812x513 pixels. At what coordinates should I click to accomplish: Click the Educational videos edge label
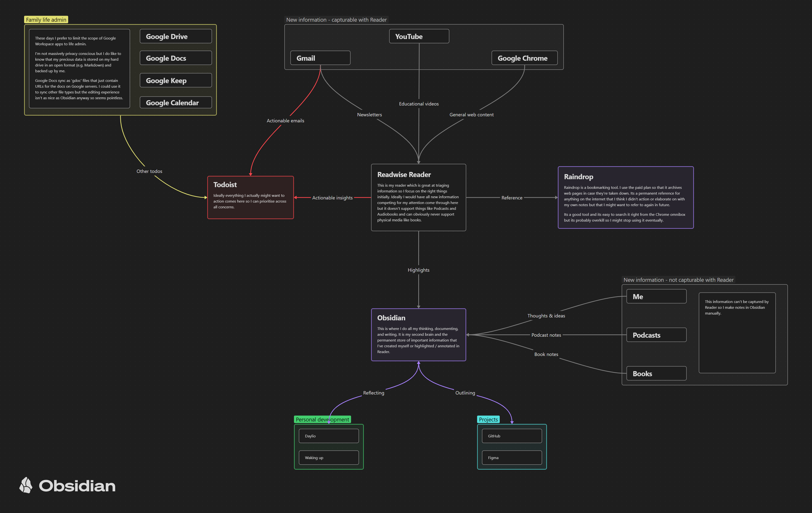click(419, 104)
